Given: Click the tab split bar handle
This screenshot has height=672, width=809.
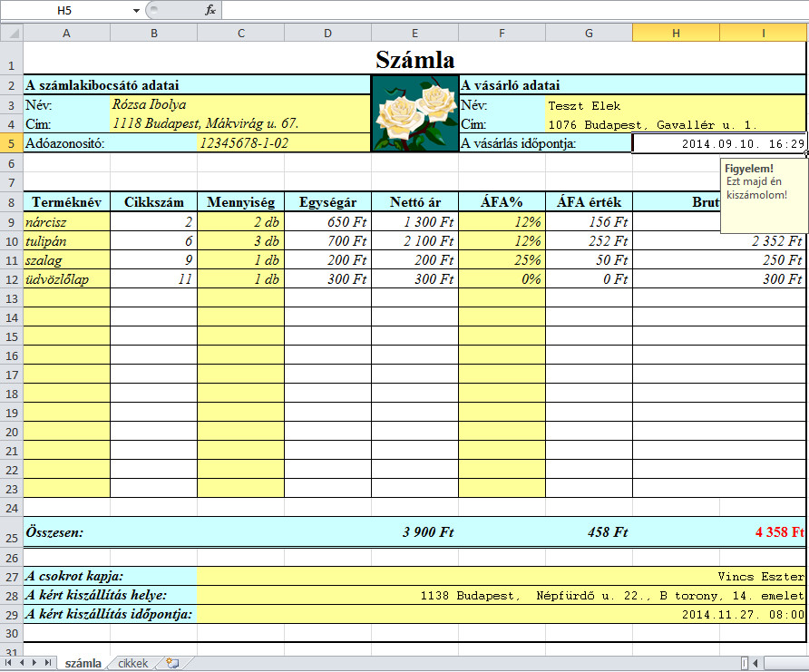Looking at the screenshot, I should pyautogui.click(x=744, y=663).
